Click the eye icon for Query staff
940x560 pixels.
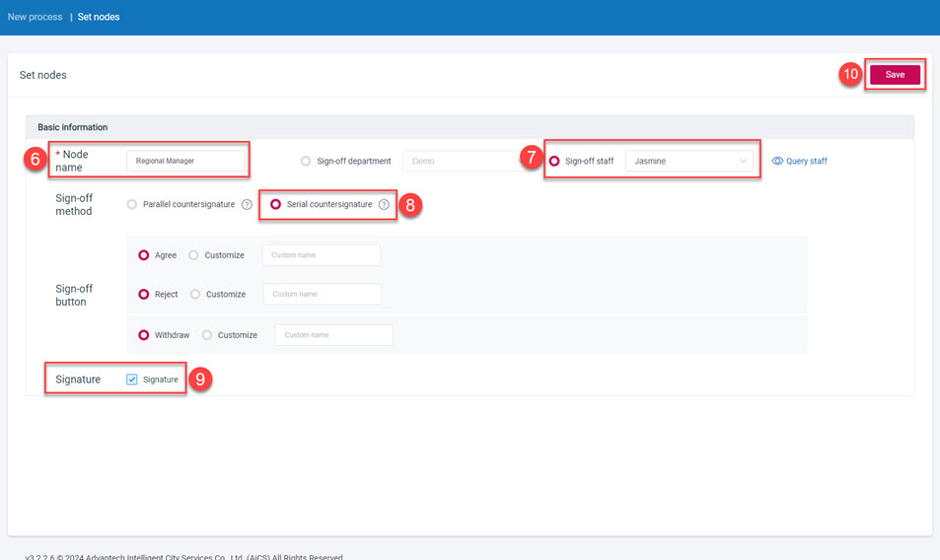click(777, 161)
